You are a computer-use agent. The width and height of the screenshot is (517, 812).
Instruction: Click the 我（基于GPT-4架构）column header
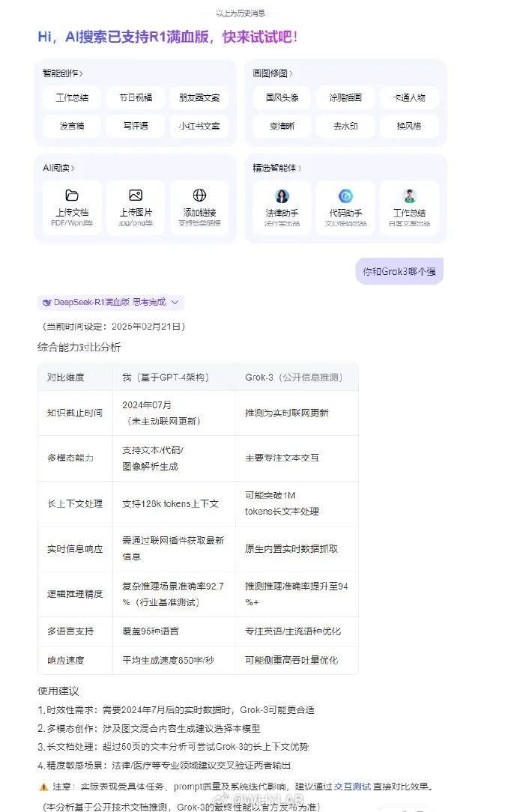[x=166, y=378]
